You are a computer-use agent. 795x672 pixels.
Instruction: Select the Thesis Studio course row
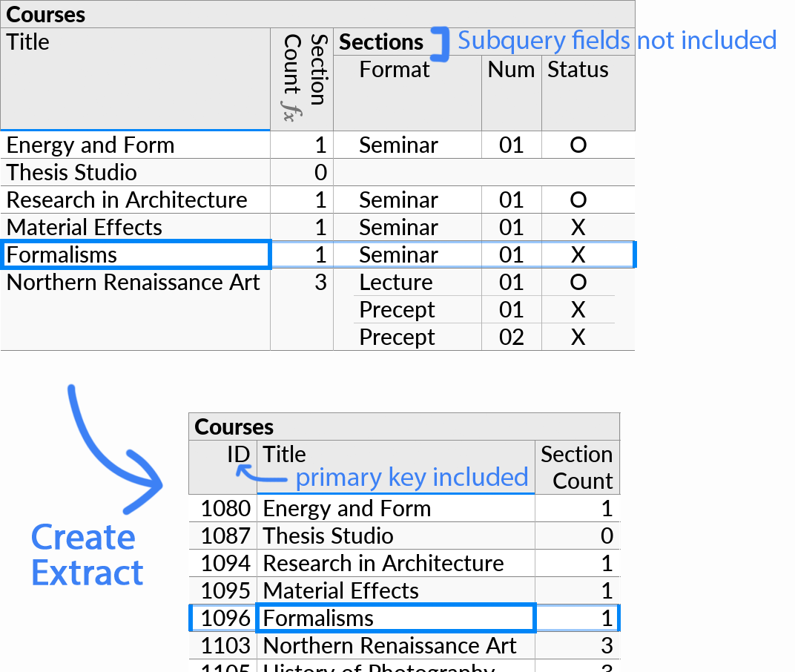point(71,172)
